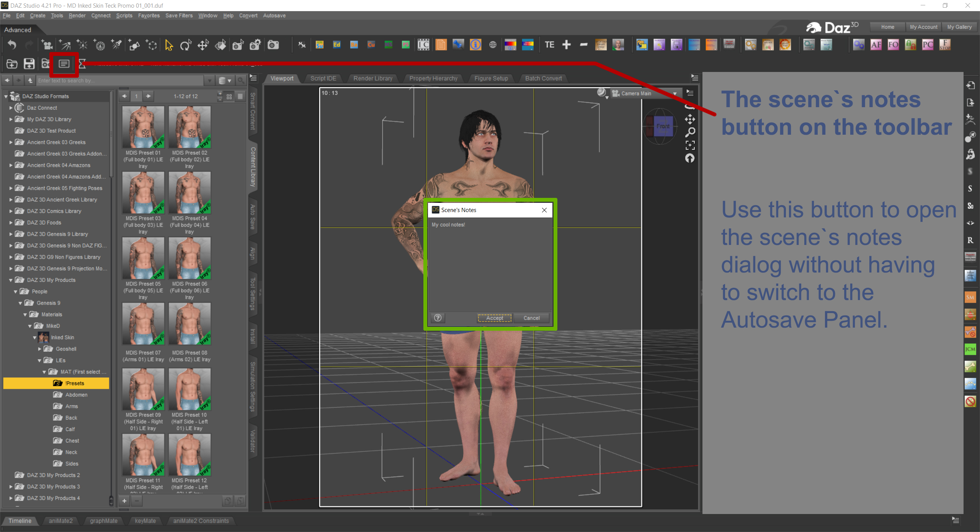Create a new null object

pos(152,45)
